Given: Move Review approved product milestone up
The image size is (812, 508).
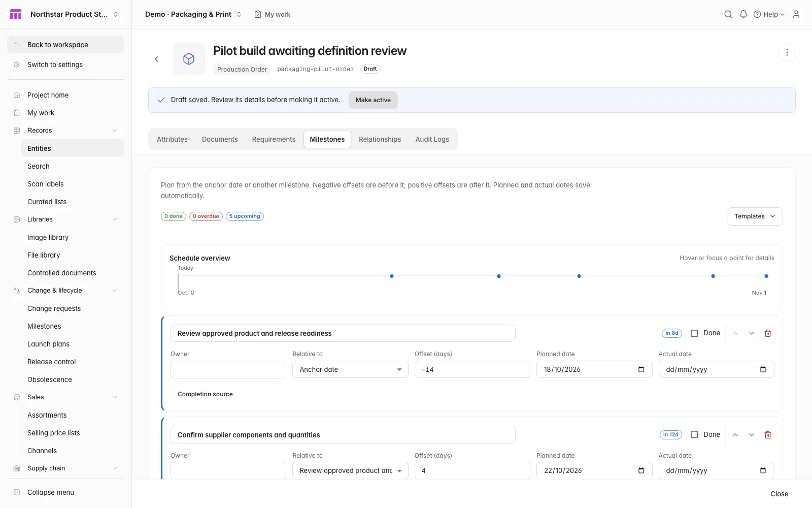Looking at the screenshot, I should tap(735, 333).
